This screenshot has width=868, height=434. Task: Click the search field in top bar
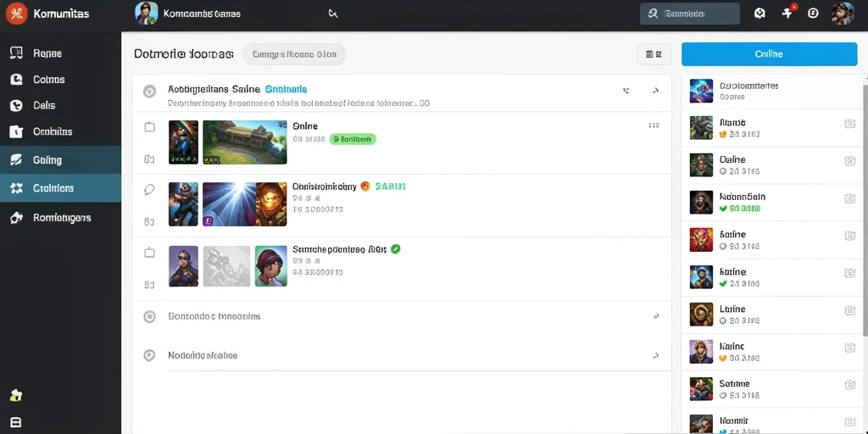690,14
